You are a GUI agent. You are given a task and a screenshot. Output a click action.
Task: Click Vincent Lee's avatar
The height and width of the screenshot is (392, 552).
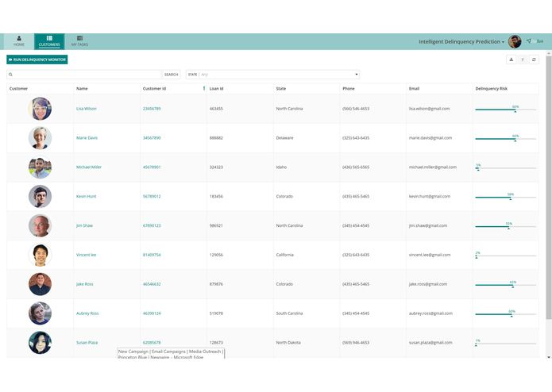(x=40, y=255)
